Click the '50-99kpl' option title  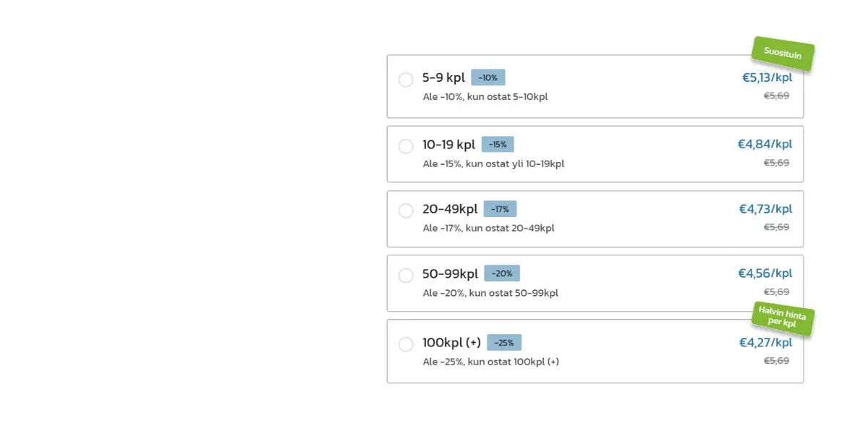click(451, 274)
